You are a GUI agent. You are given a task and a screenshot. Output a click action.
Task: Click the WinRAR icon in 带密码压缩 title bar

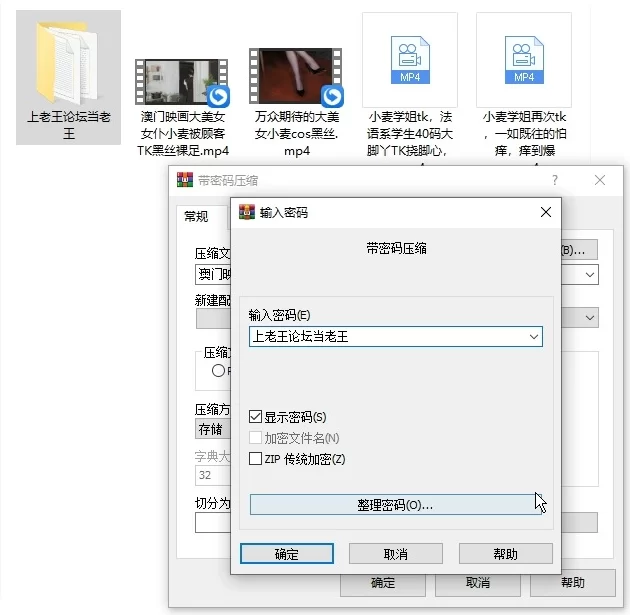[x=185, y=180]
